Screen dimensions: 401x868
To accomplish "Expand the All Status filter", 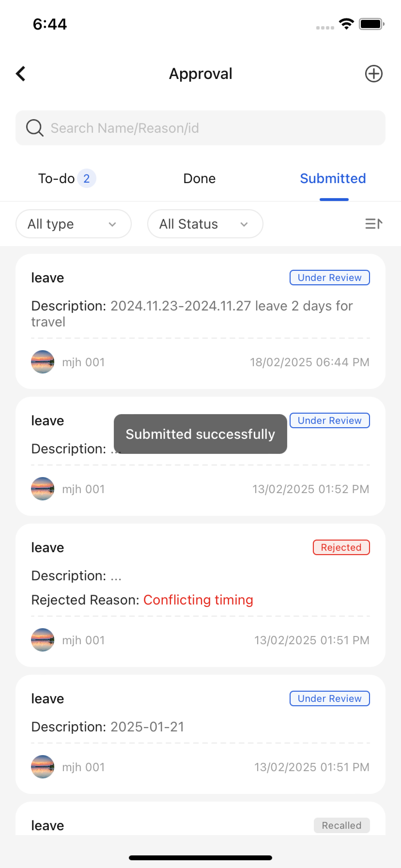I will click(205, 224).
